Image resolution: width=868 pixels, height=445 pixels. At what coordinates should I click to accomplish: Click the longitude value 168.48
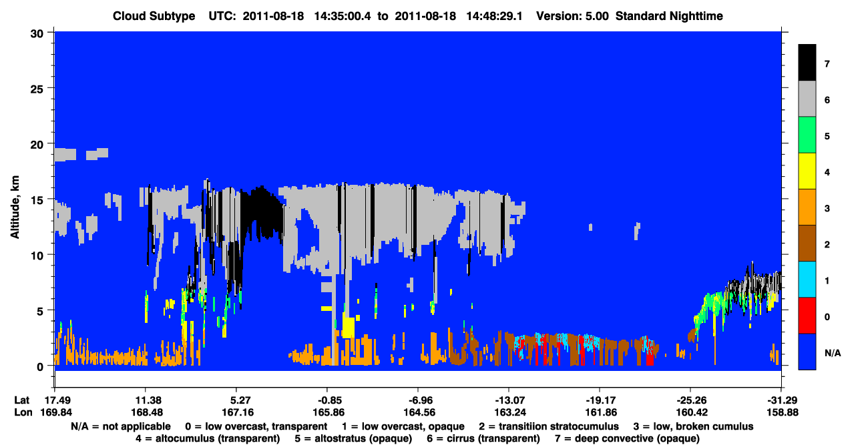pos(145,412)
